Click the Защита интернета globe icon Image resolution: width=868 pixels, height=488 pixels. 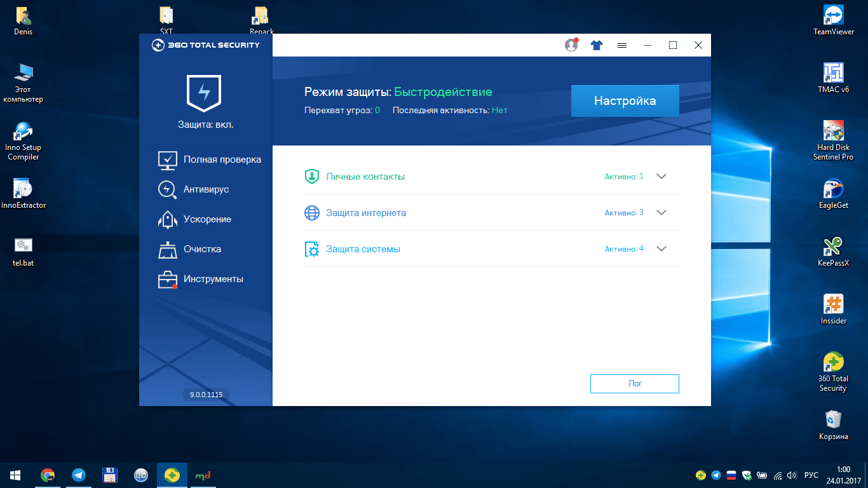tap(311, 213)
